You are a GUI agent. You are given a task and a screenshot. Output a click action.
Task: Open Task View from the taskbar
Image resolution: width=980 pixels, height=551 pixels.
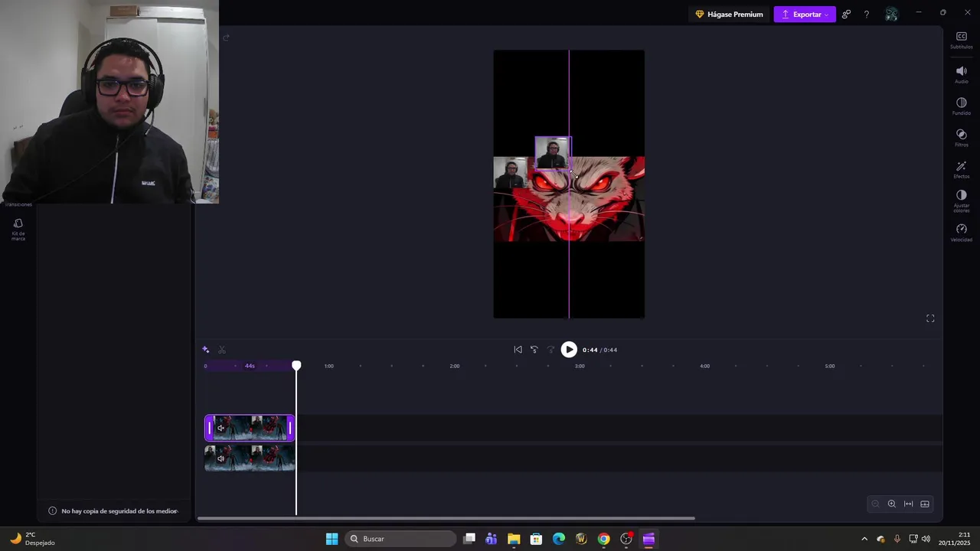pyautogui.click(x=469, y=539)
